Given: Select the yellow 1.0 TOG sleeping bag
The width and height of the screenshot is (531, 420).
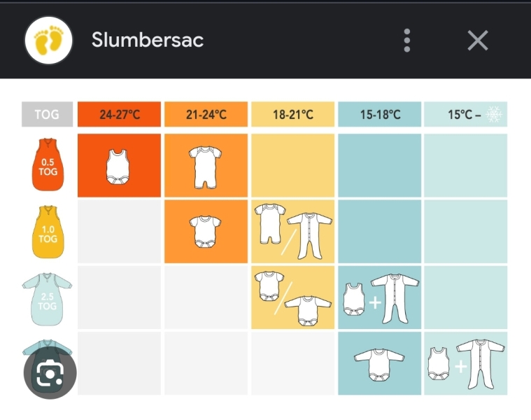Looking at the screenshot, I should click(x=47, y=232).
